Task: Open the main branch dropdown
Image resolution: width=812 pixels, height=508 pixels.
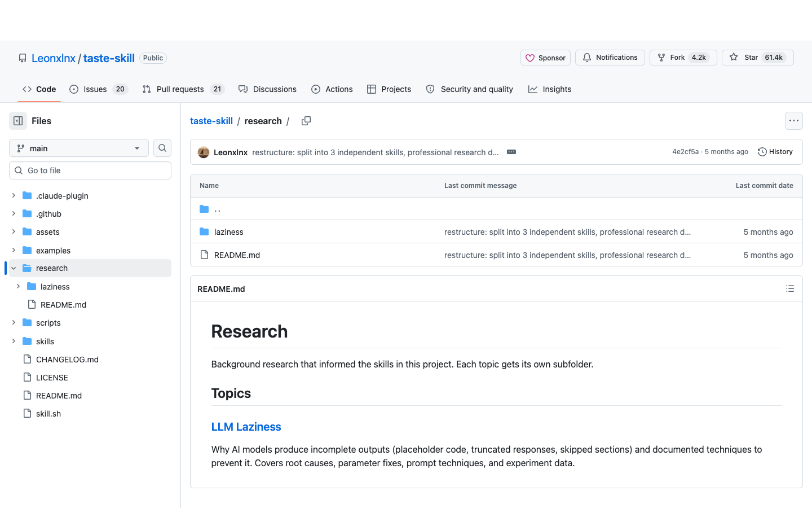Action: [x=79, y=148]
